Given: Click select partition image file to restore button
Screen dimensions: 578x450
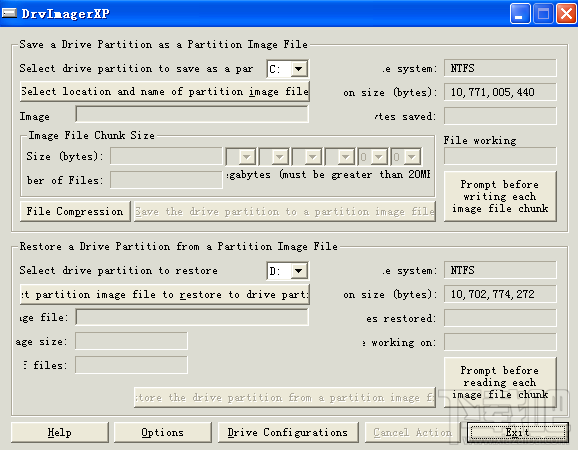Looking at the screenshot, I should 165,294.
